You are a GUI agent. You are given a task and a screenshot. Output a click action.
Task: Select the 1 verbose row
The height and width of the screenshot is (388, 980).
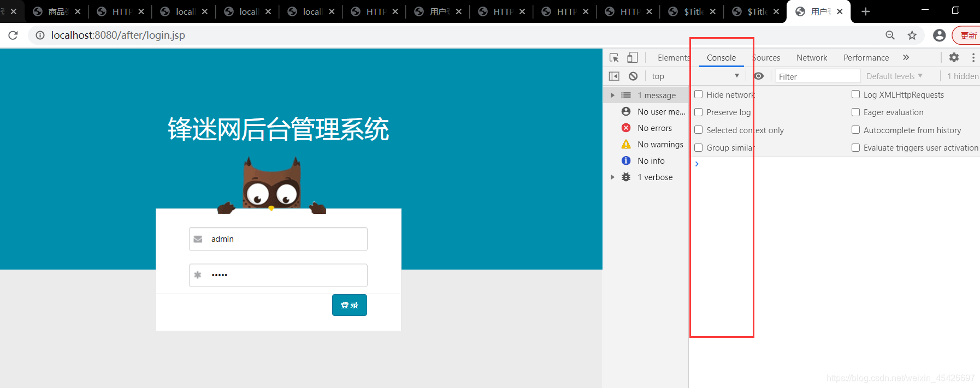click(646, 177)
